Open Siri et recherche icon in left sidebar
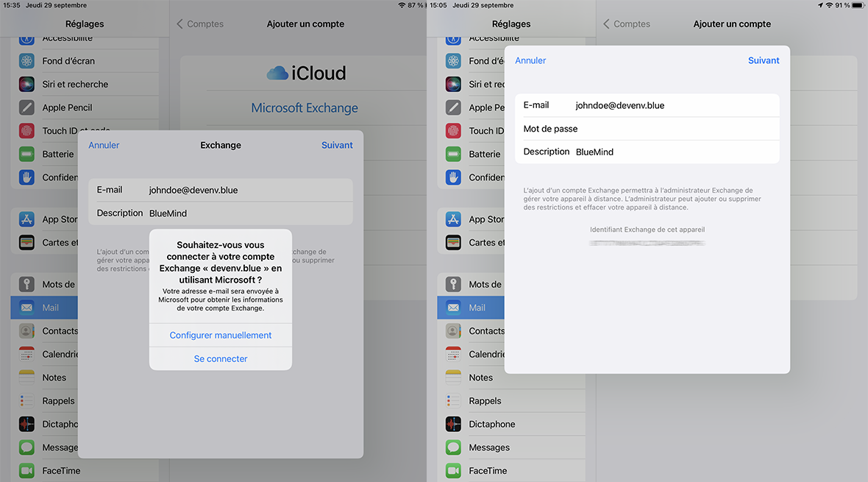This screenshot has height=482, width=868. (x=27, y=84)
